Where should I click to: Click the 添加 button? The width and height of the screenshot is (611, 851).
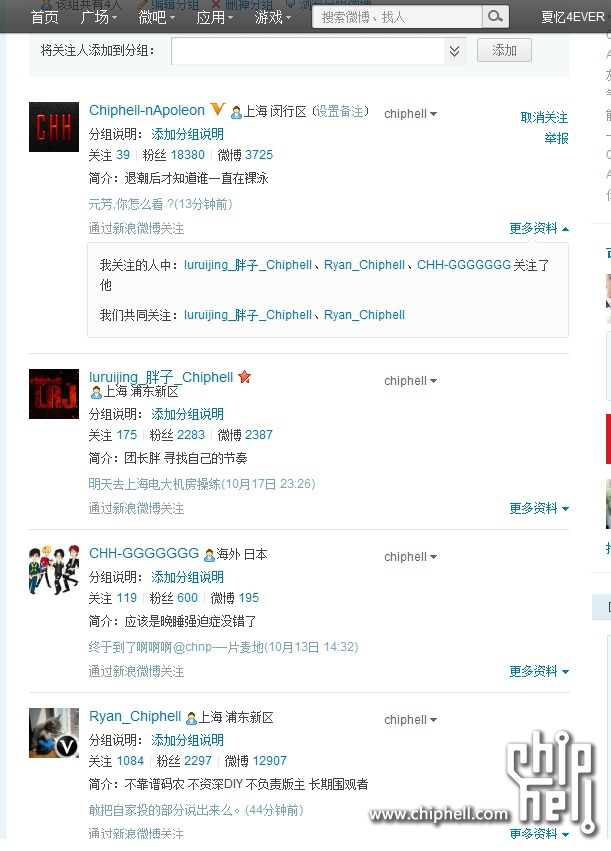click(504, 50)
